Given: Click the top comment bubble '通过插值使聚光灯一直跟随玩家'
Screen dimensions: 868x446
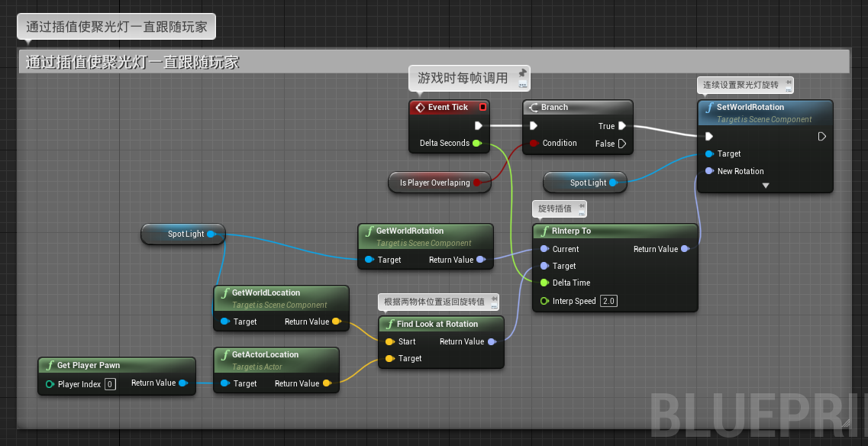Looking at the screenshot, I should click(x=116, y=26).
